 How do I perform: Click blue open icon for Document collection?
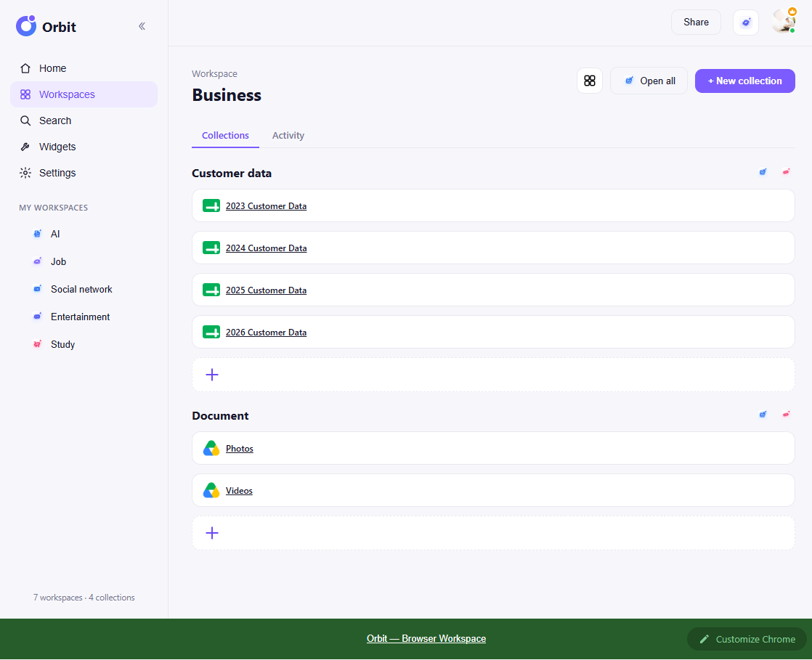click(763, 414)
